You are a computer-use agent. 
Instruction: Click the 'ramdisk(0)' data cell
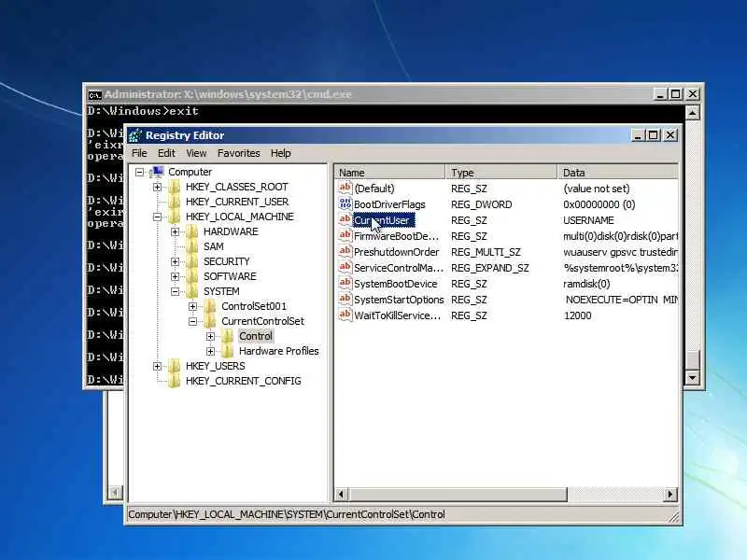(x=586, y=284)
